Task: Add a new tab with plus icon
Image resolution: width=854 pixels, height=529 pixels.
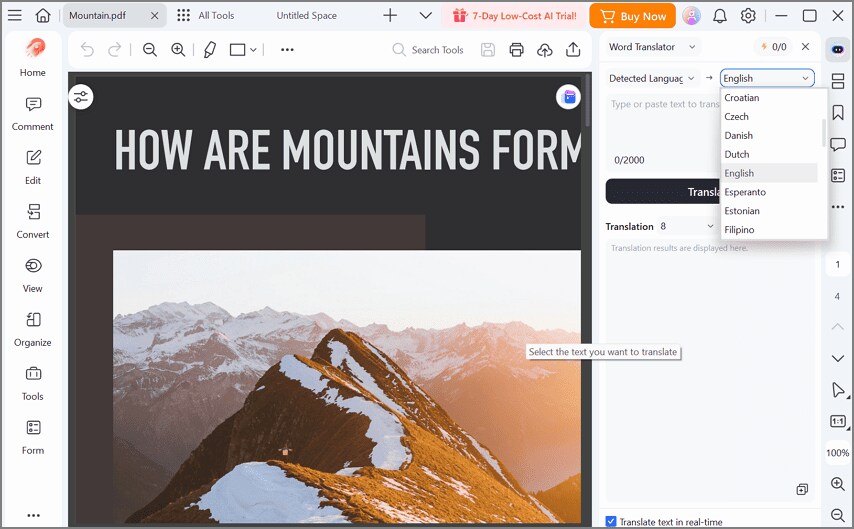Action: pyautogui.click(x=390, y=15)
